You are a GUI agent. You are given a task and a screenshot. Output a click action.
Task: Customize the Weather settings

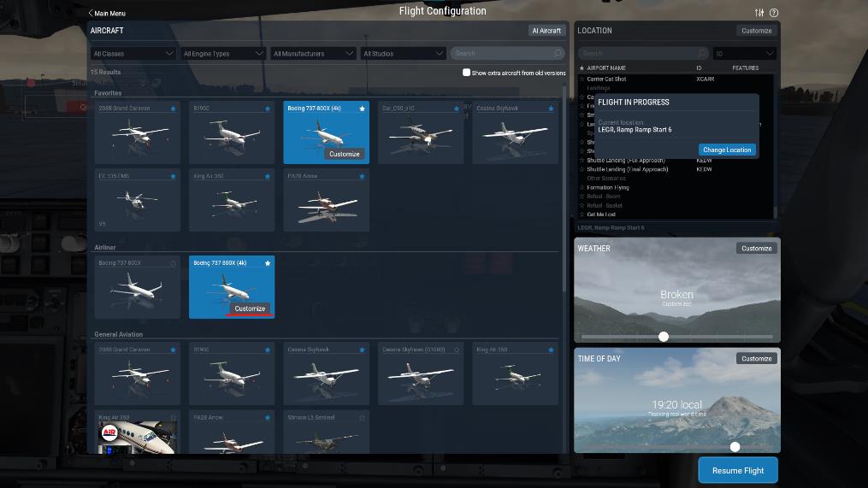[x=756, y=249]
